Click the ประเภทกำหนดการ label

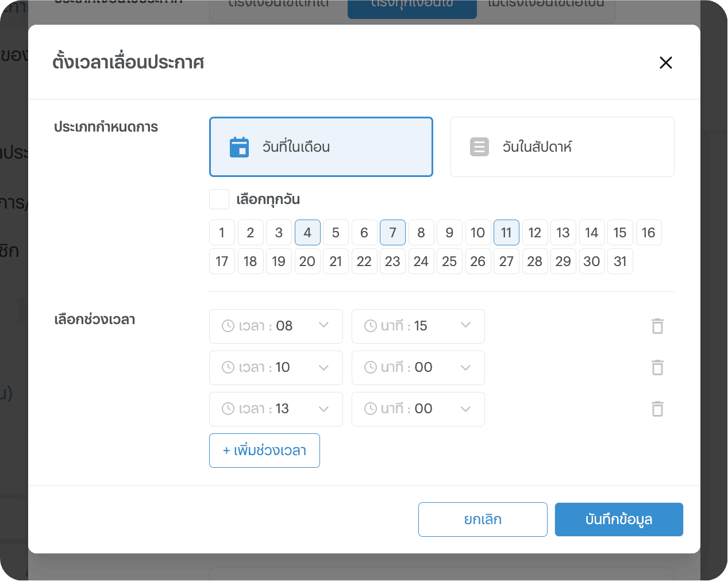click(x=106, y=127)
